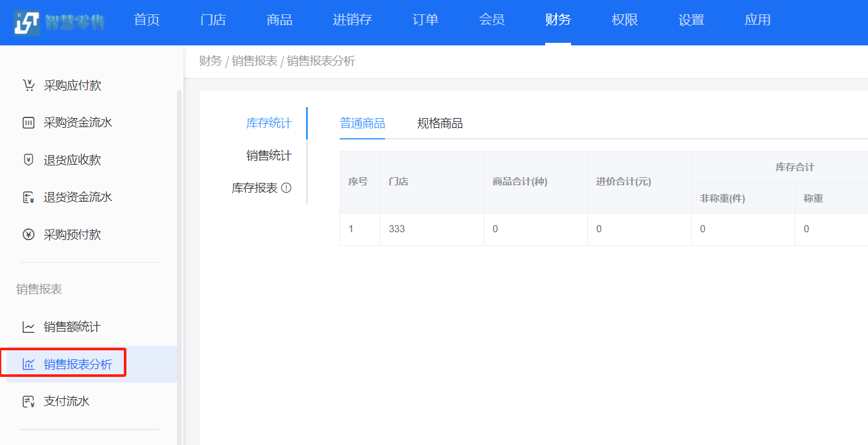Select the 库存统计 side tab

(269, 123)
